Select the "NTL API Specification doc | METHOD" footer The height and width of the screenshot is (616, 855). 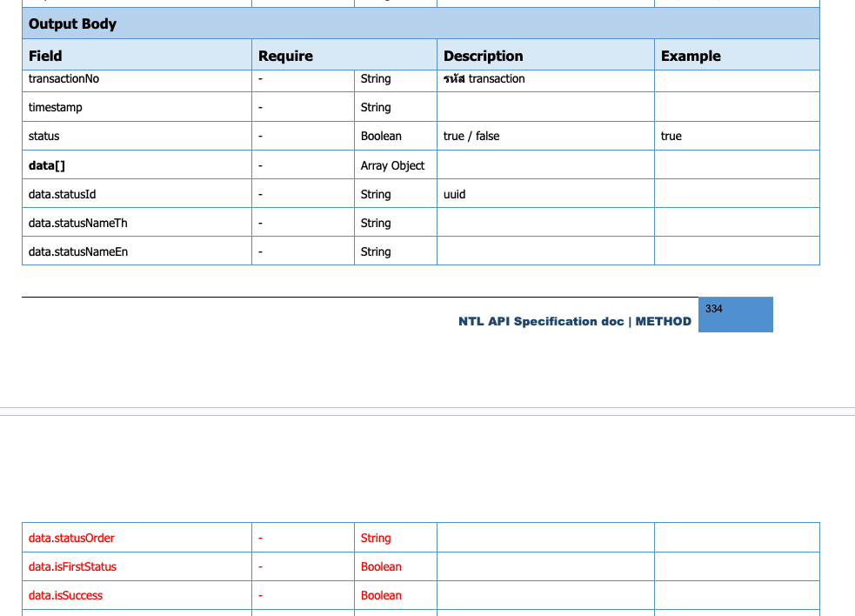pyautogui.click(x=574, y=321)
